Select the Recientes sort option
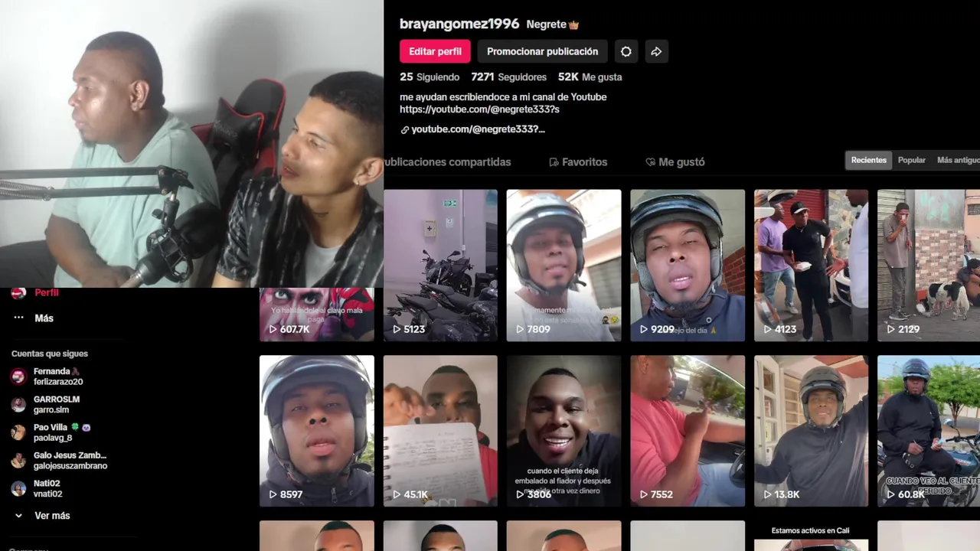Viewport: 980px width, 551px height. (869, 160)
